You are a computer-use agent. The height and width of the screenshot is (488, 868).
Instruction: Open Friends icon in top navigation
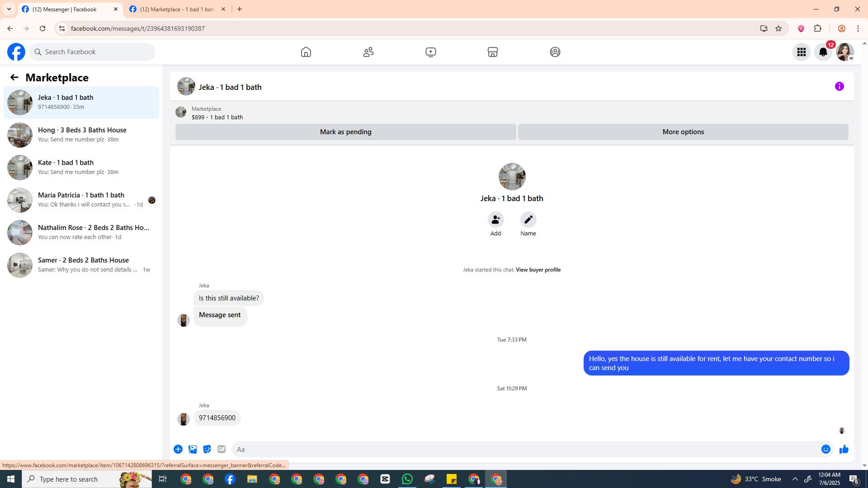(368, 52)
